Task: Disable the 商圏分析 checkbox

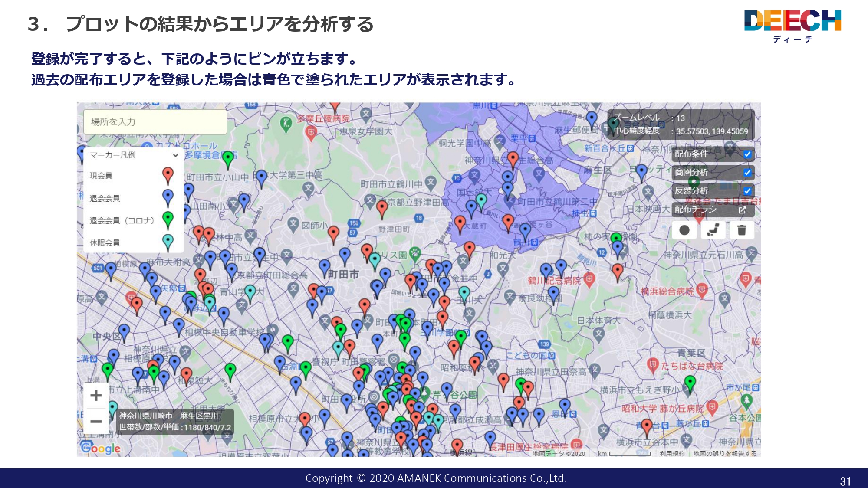Action: 748,172
